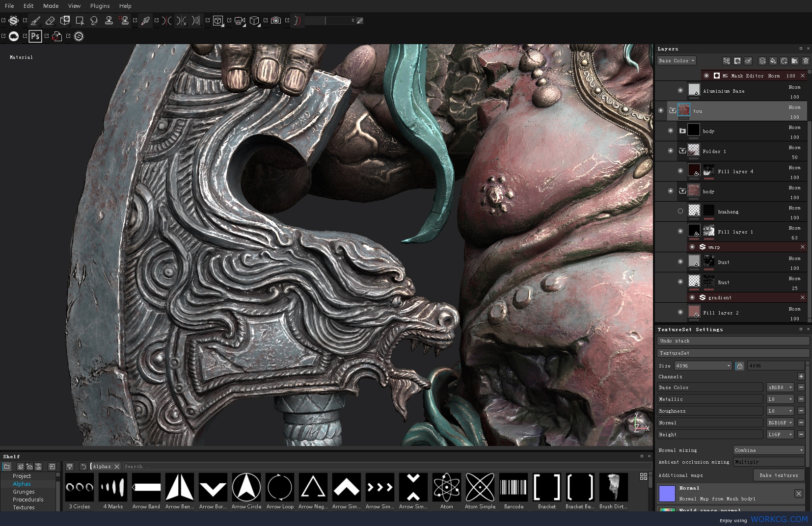812x526 pixels.
Task: Switch the Shelf to grid view icon
Action: (644, 476)
